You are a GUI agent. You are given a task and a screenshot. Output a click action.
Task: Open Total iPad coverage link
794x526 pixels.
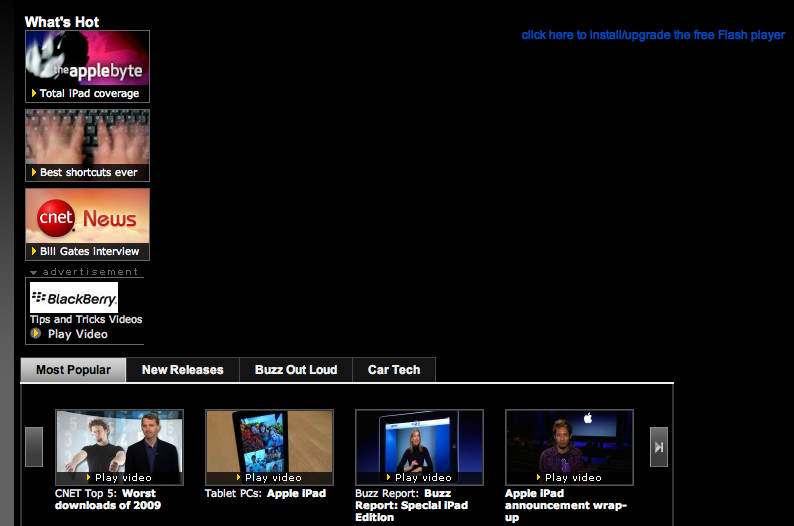pyautogui.click(x=89, y=93)
